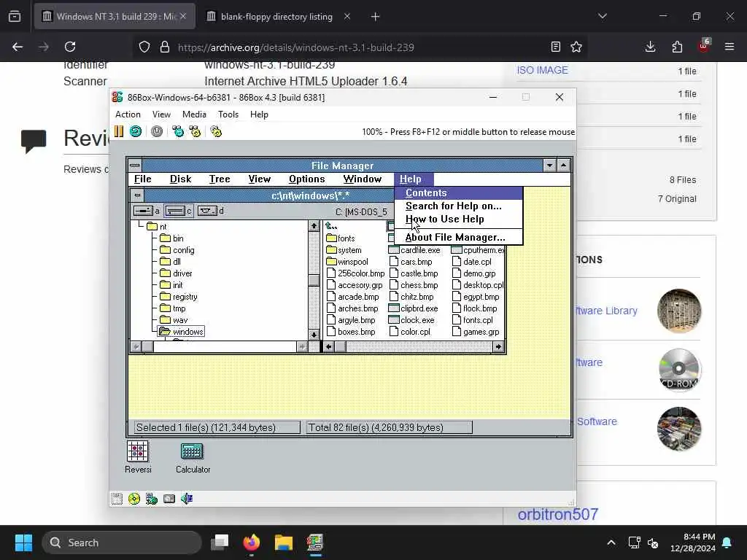Go up one directory level in file list
Image resolution: width=747 pixels, height=560 pixels.
pyautogui.click(x=332, y=226)
